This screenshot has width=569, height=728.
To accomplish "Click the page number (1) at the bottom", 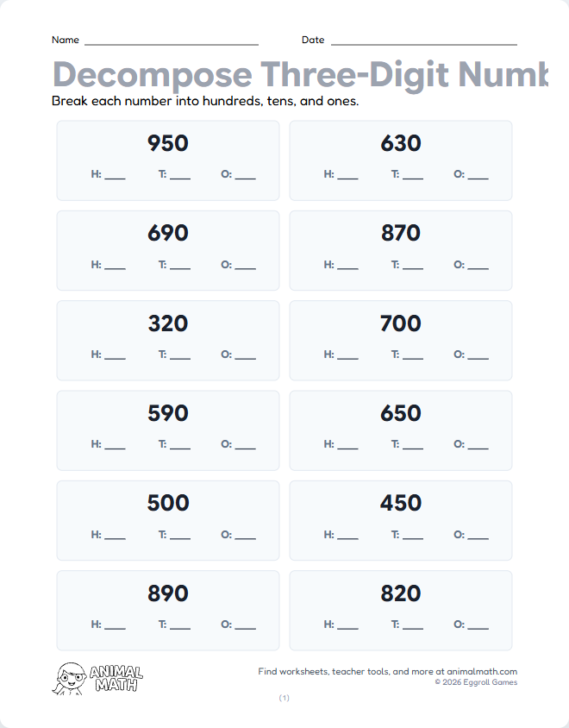I will pos(284,698).
